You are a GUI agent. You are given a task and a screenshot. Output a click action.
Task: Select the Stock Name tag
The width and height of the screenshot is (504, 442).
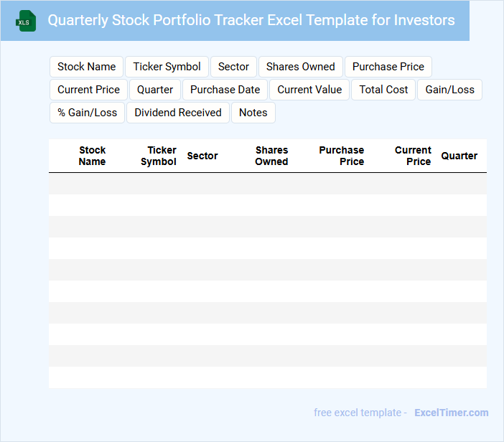point(86,67)
